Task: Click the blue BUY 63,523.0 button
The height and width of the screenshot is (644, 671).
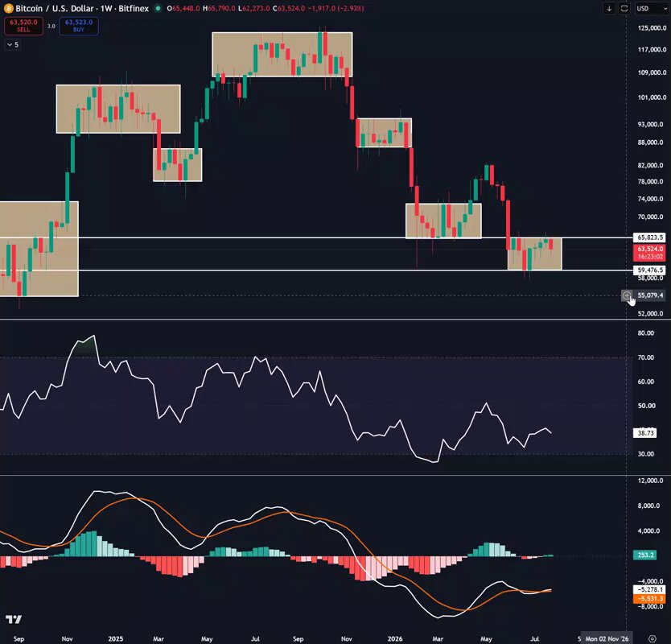Action: [79, 26]
